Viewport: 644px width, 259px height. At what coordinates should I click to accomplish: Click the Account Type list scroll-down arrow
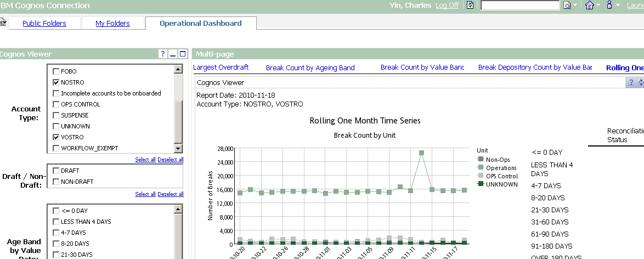click(178, 149)
